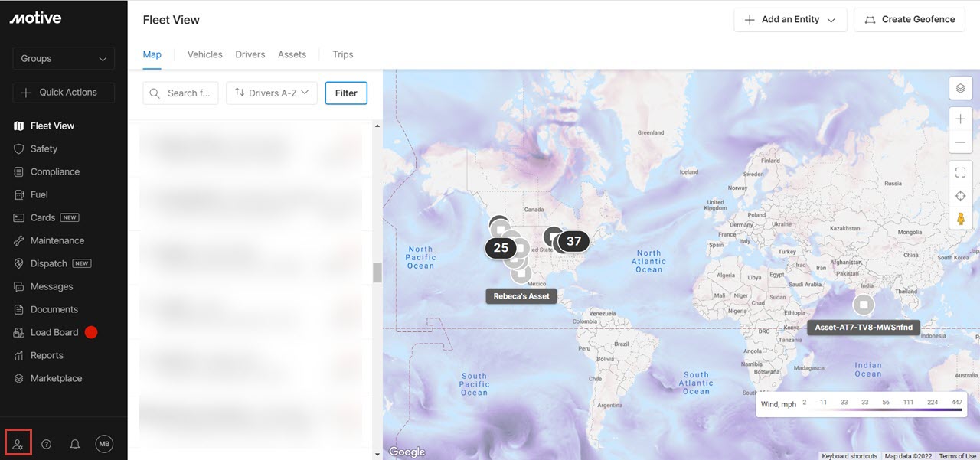Switch to the Assets tab
This screenshot has width=980, height=460.
292,54
